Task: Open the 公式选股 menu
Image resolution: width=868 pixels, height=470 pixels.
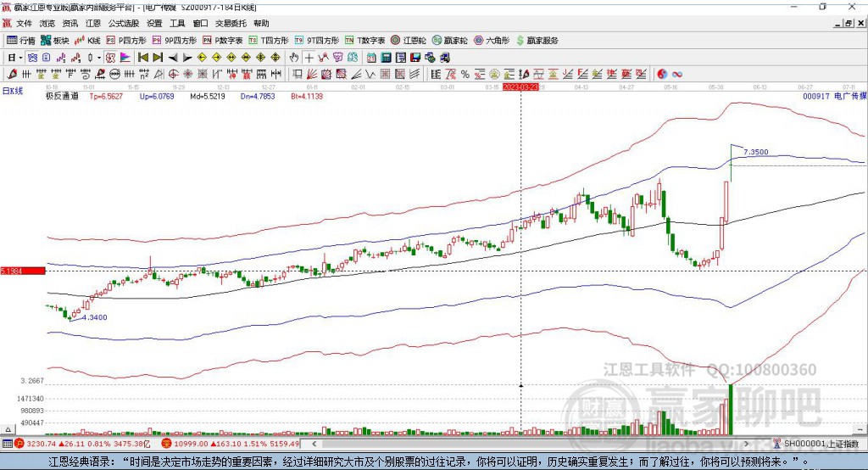Action: [x=124, y=23]
